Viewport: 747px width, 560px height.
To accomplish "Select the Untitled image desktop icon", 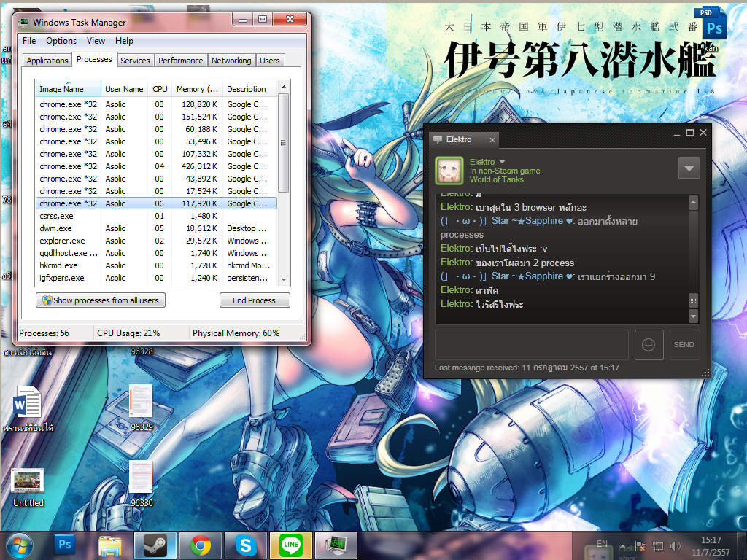I will pyautogui.click(x=28, y=488).
